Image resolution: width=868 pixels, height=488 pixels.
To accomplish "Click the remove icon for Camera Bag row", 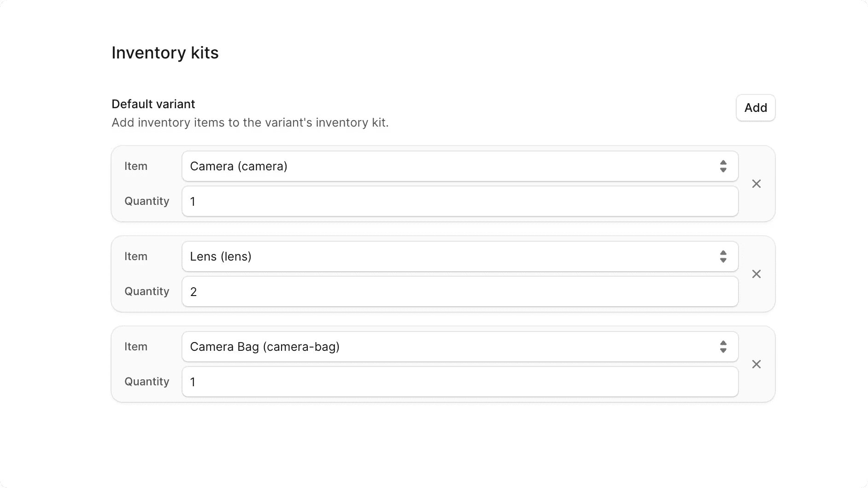I will click(756, 364).
